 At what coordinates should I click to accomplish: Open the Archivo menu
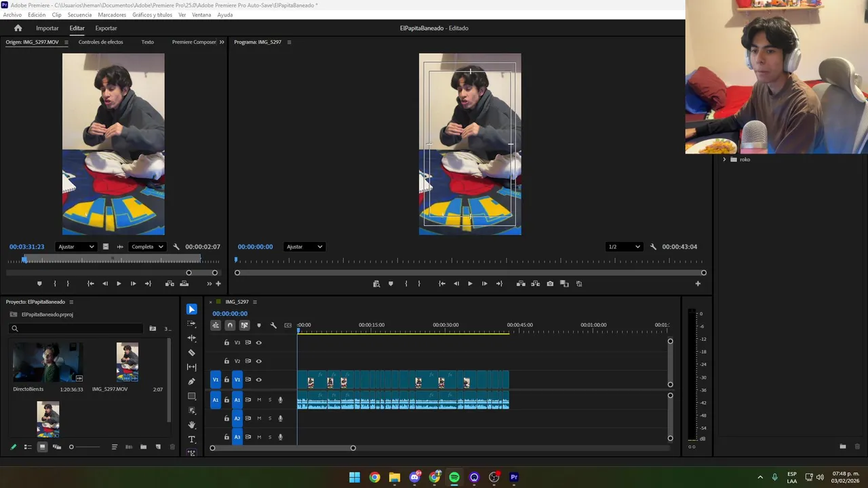tap(12, 15)
